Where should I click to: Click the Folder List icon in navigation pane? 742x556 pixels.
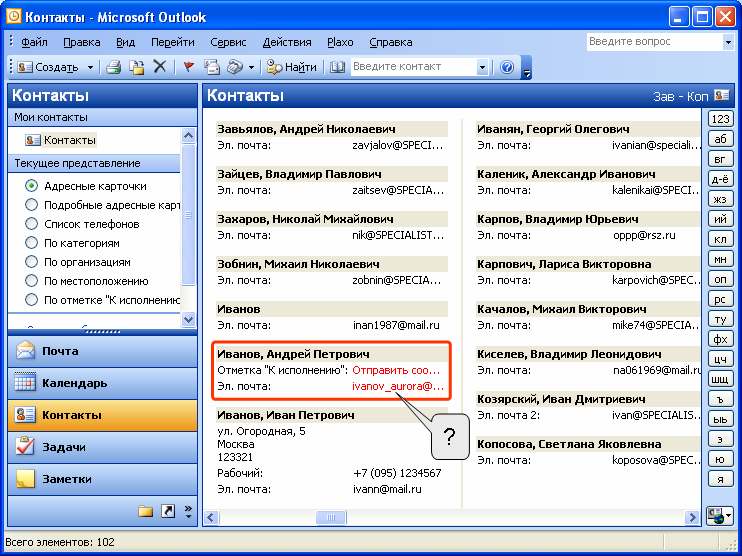(x=145, y=511)
